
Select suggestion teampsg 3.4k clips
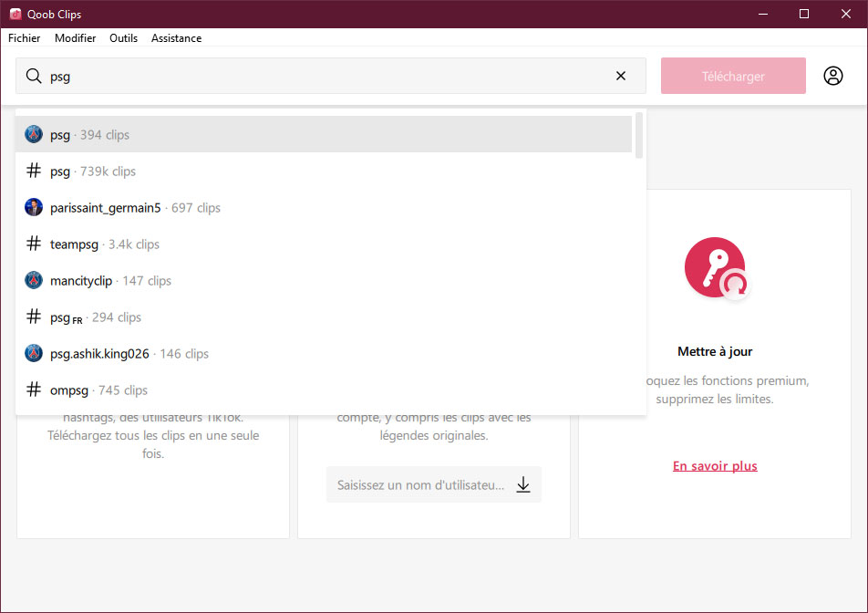point(324,244)
